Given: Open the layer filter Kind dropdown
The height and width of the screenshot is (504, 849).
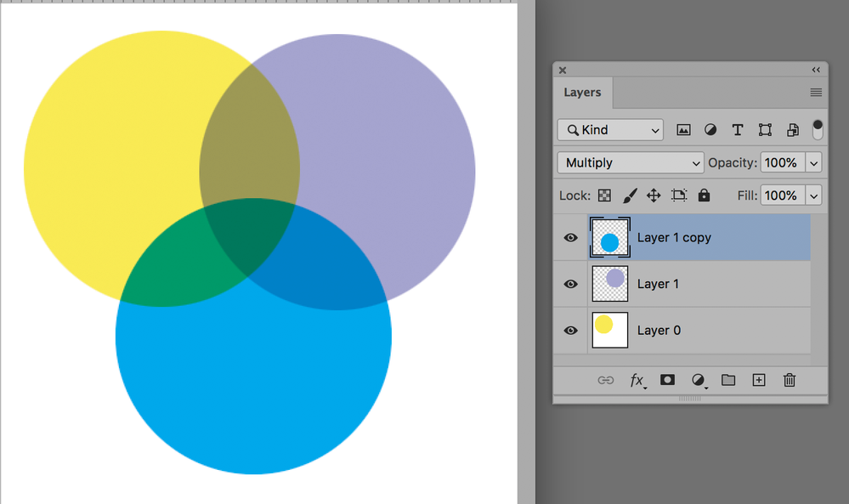Looking at the screenshot, I should [x=609, y=129].
